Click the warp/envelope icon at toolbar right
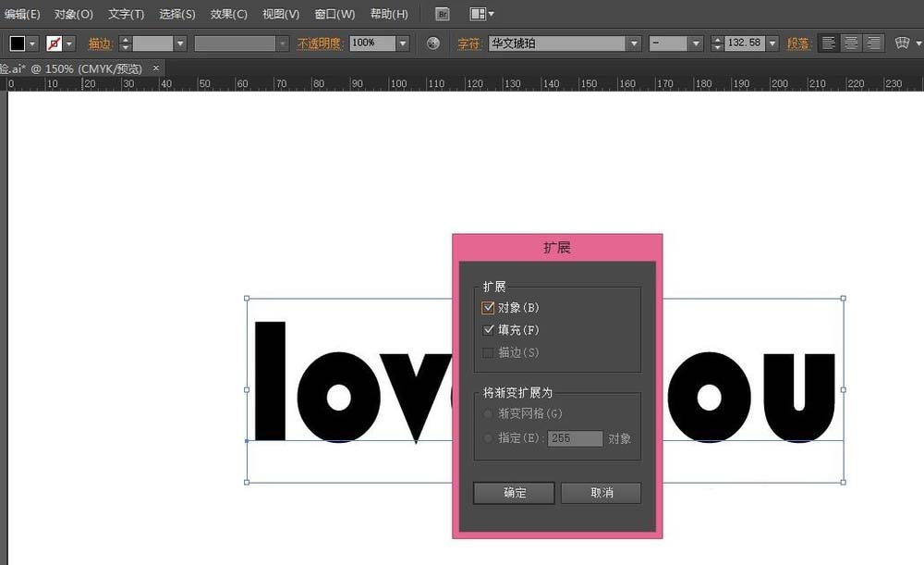 point(904,43)
